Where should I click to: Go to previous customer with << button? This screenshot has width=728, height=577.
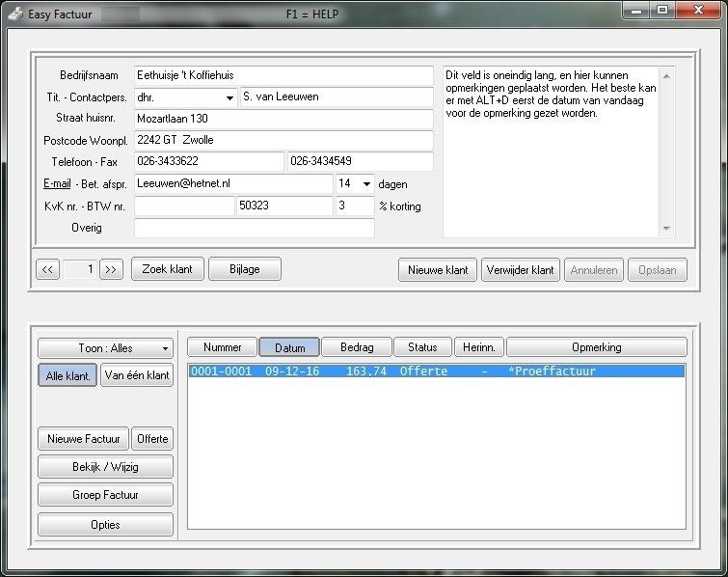(x=47, y=270)
